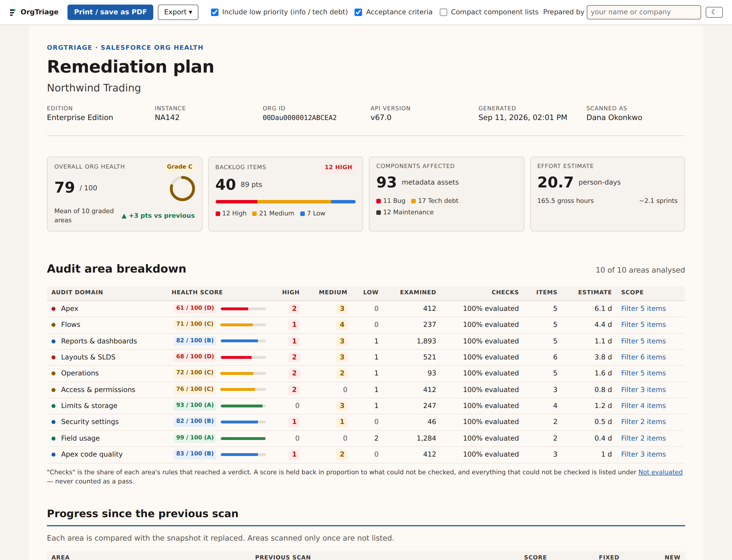732x560 pixels.
Task: Click the Apex row status dot
Action: [x=53, y=309]
